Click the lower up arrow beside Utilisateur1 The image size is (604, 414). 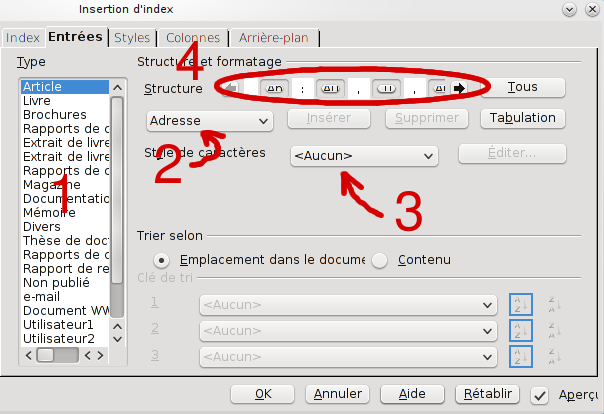[x=117, y=326]
